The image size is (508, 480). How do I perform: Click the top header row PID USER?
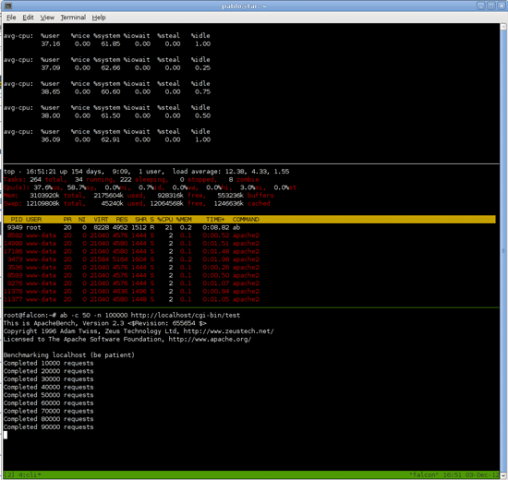coord(250,219)
